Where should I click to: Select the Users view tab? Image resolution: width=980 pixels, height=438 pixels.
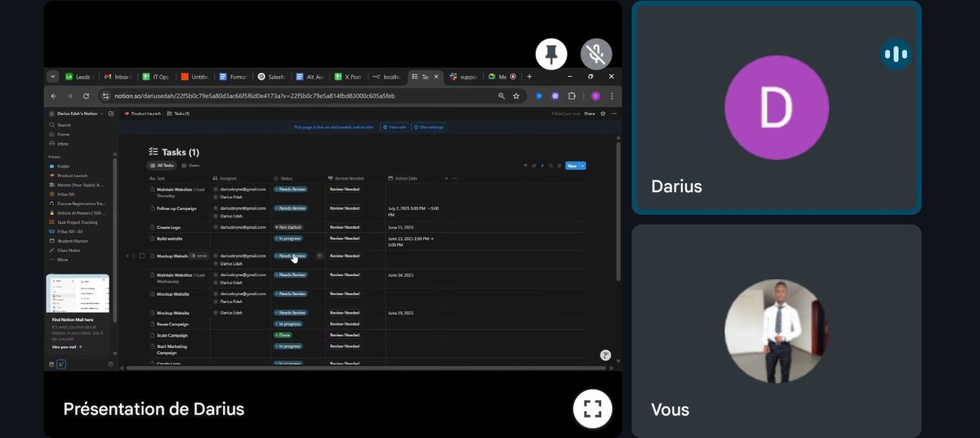tap(191, 165)
